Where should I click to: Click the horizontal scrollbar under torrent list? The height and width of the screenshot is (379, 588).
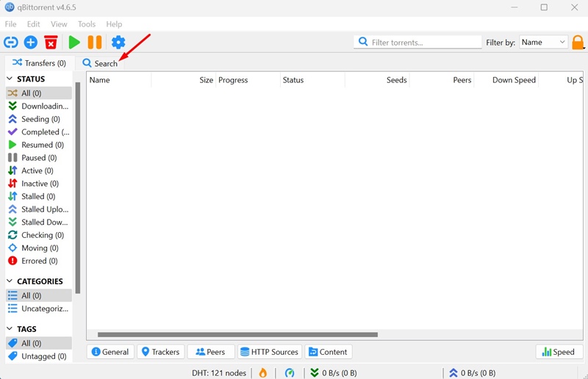tap(237, 334)
